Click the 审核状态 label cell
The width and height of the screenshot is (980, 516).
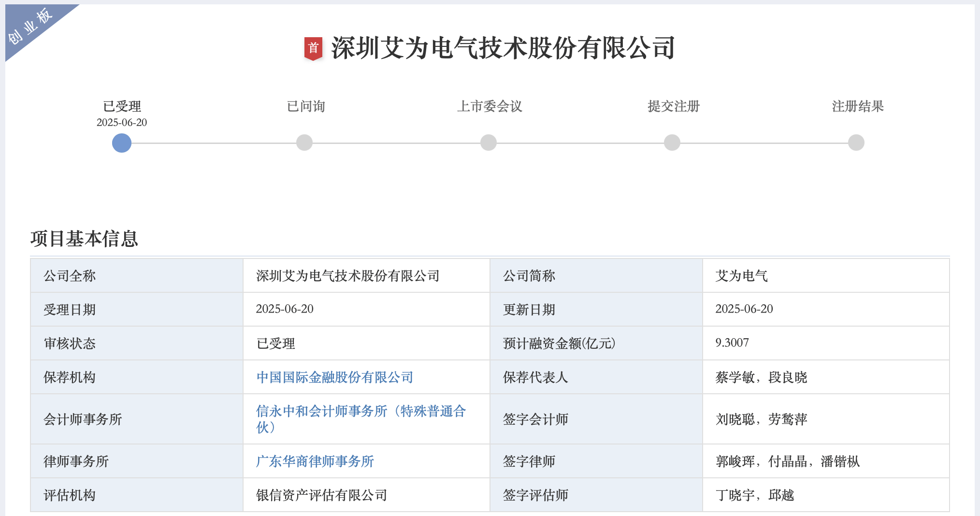pyautogui.click(x=137, y=343)
